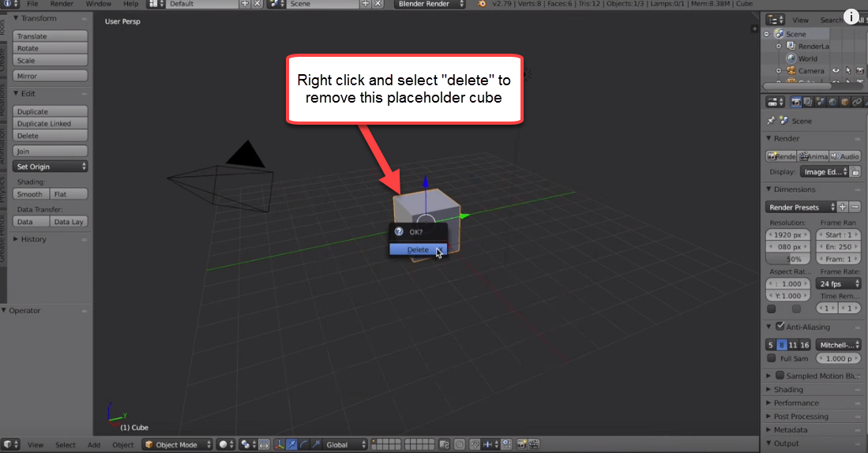Open the Mitchell filter dropdown
868x453 pixels.
point(838,345)
